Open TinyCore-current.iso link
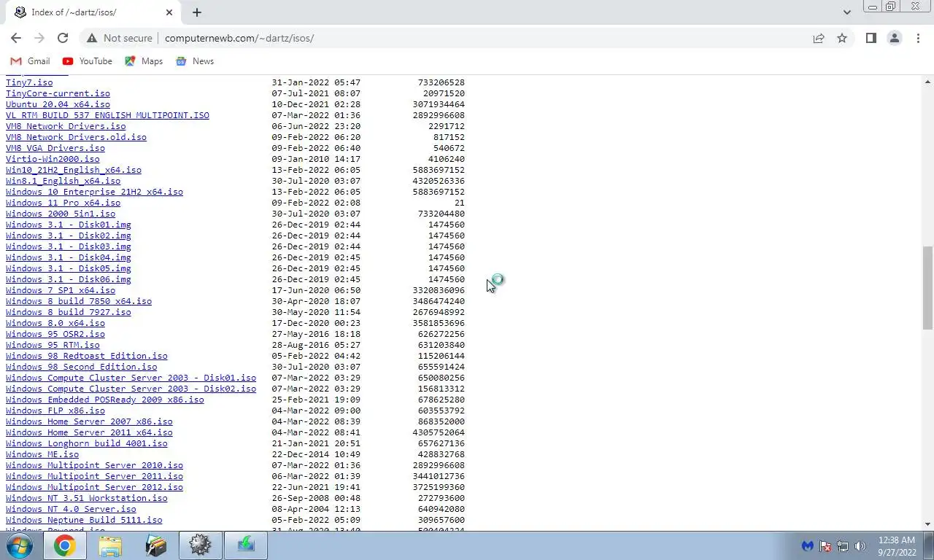934x560 pixels. [58, 93]
